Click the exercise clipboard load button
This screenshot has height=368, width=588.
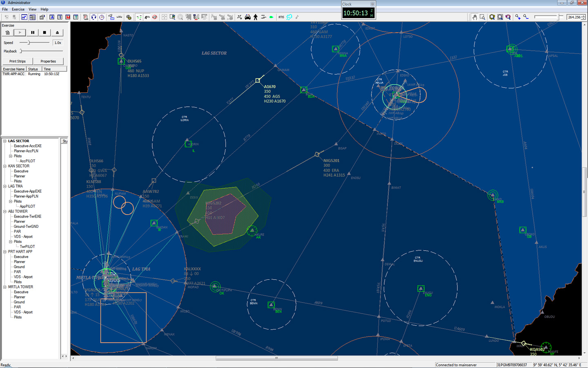7,32
